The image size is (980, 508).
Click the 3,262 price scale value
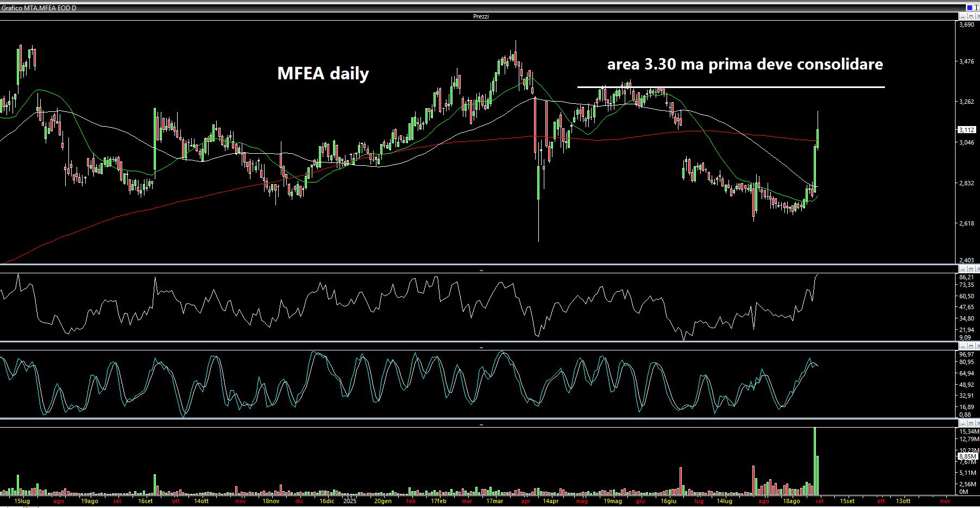(966, 102)
